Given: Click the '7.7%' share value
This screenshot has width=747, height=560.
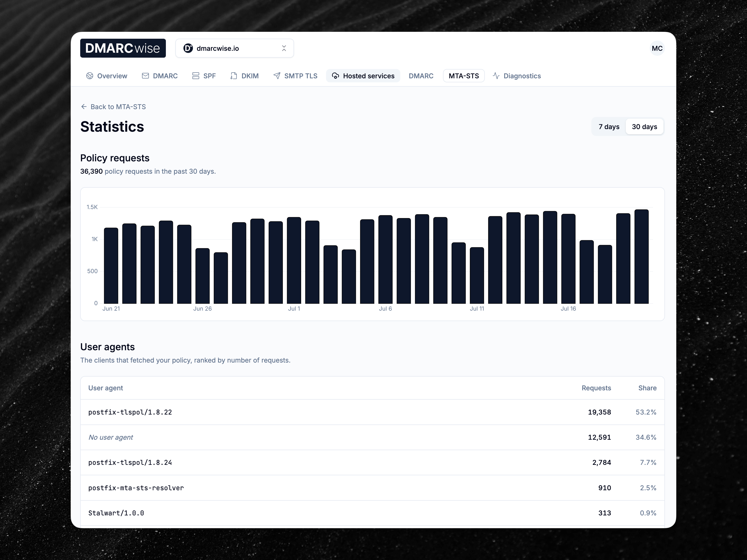Looking at the screenshot, I should point(648,462).
